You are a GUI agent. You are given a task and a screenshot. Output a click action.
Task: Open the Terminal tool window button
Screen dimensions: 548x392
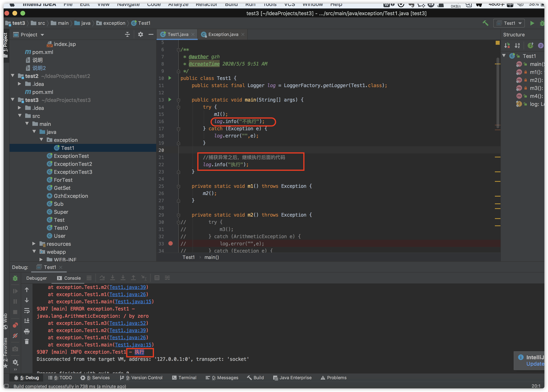click(x=184, y=378)
